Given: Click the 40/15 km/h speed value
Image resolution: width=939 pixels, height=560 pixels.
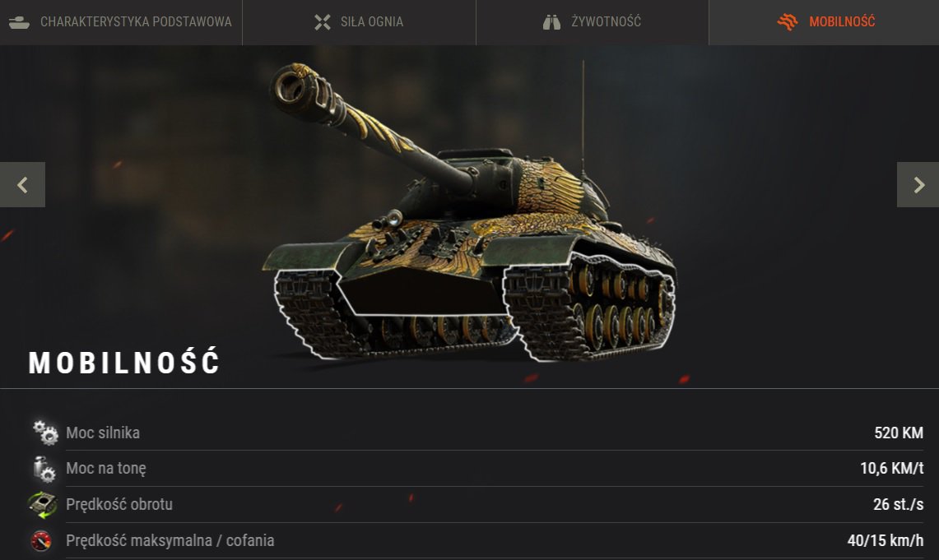Looking at the screenshot, I should coord(886,540).
